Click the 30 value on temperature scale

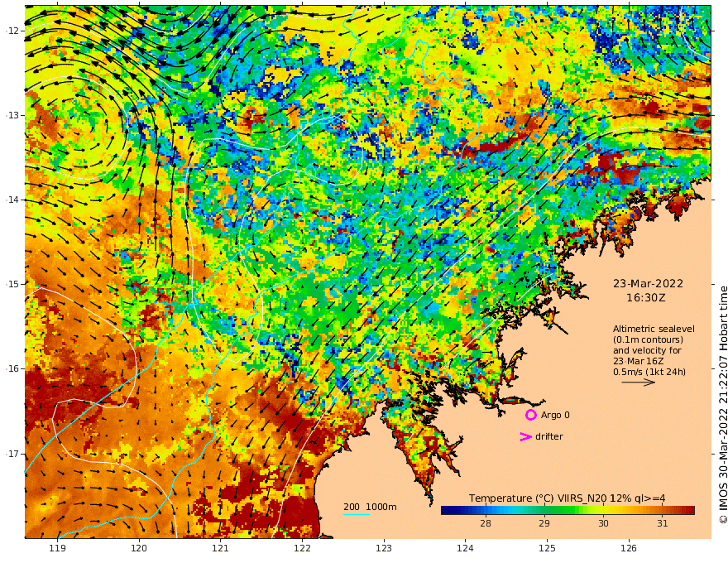(x=603, y=523)
